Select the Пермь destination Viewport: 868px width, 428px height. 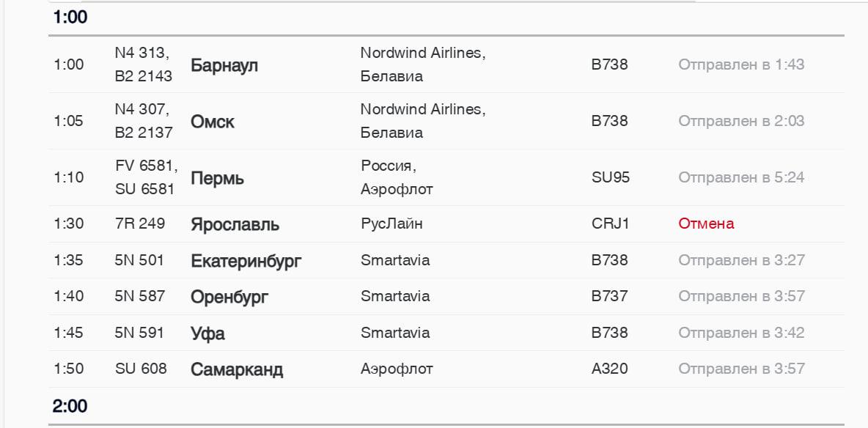point(217,178)
